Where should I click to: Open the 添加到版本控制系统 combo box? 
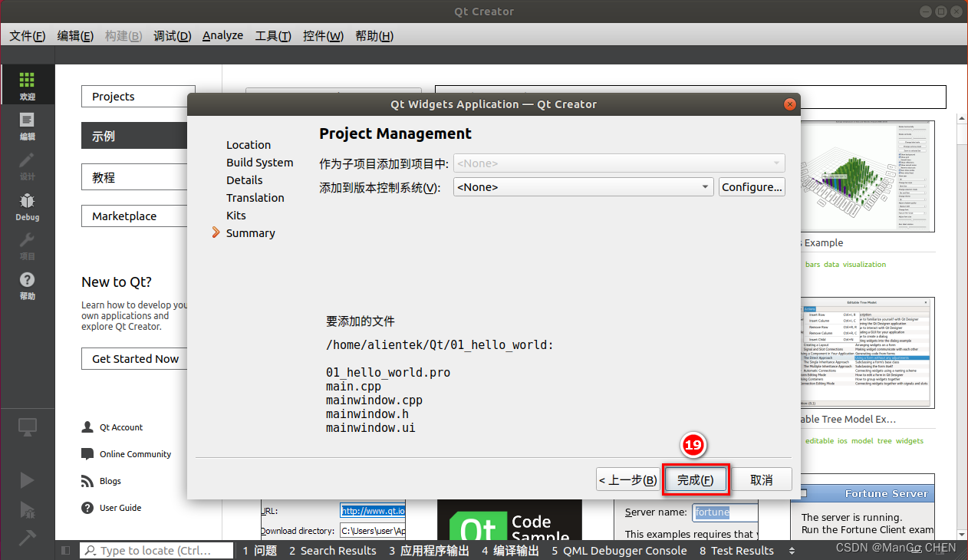coord(584,187)
